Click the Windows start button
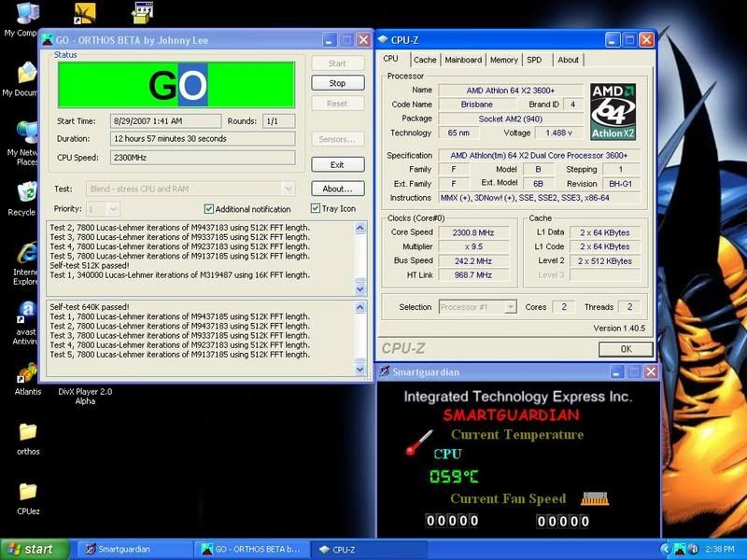747x560 pixels. (x=35, y=550)
